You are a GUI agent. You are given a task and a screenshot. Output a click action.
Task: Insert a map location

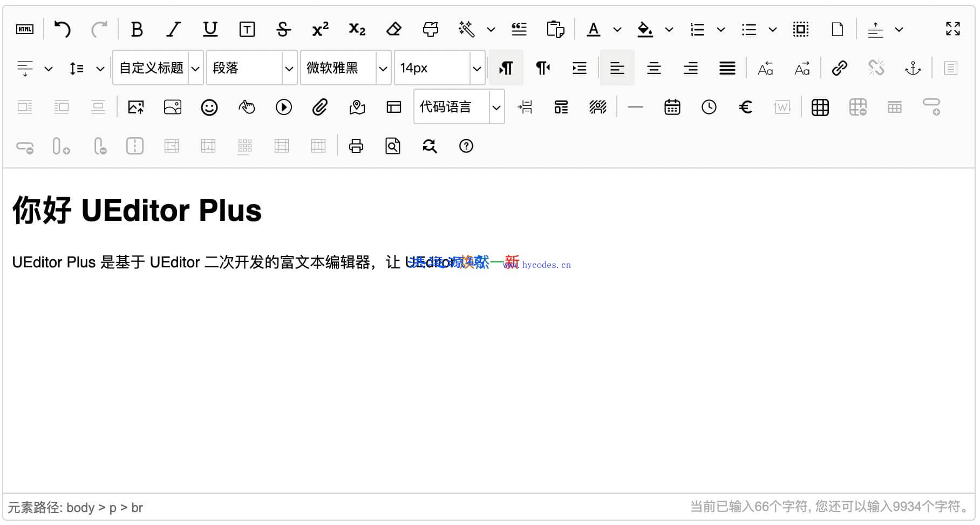(x=357, y=107)
